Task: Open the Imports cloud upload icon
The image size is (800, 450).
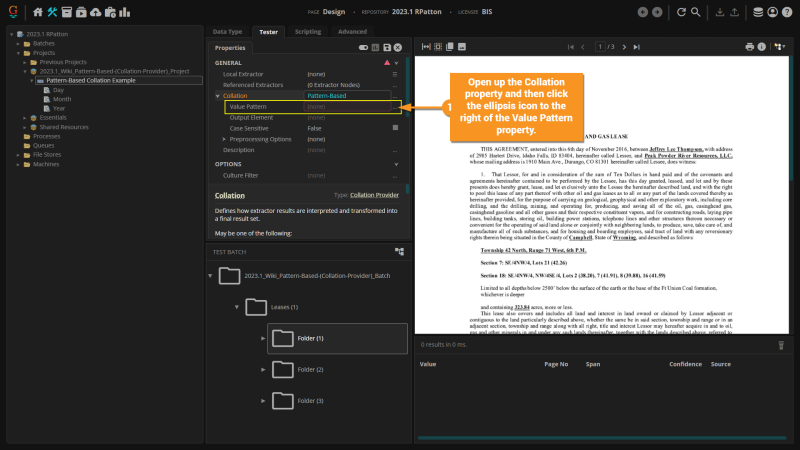Action: (95, 12)
